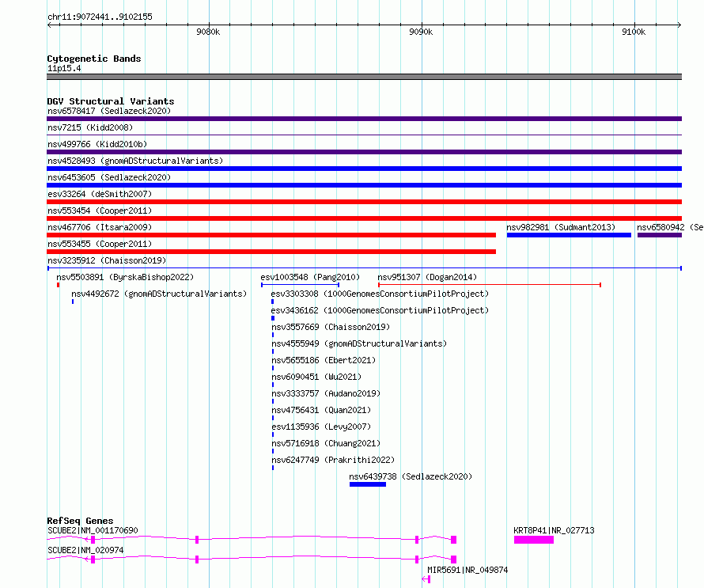
Task: Click the MIR5691 gene arrow glyph
Action: [426, 579]
